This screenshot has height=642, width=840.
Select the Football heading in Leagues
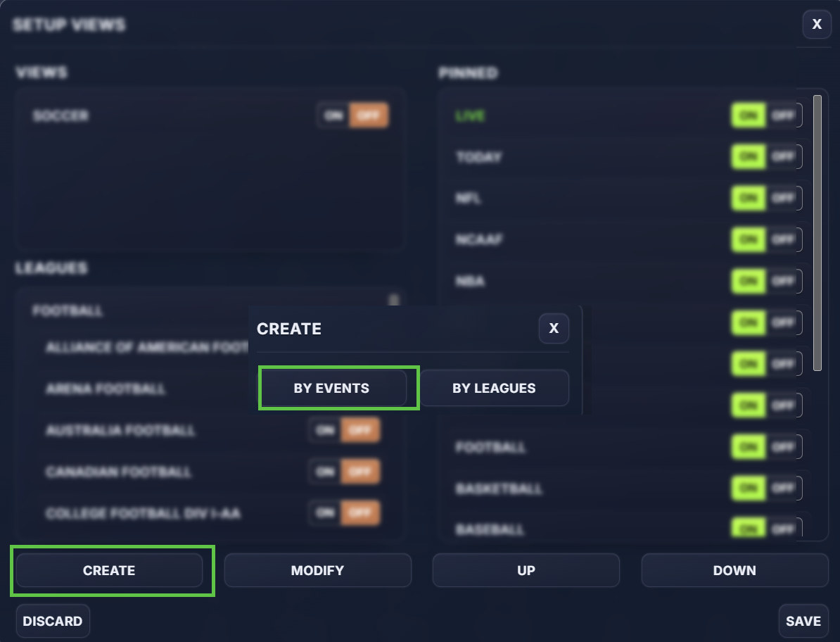[x=68, y=311]
